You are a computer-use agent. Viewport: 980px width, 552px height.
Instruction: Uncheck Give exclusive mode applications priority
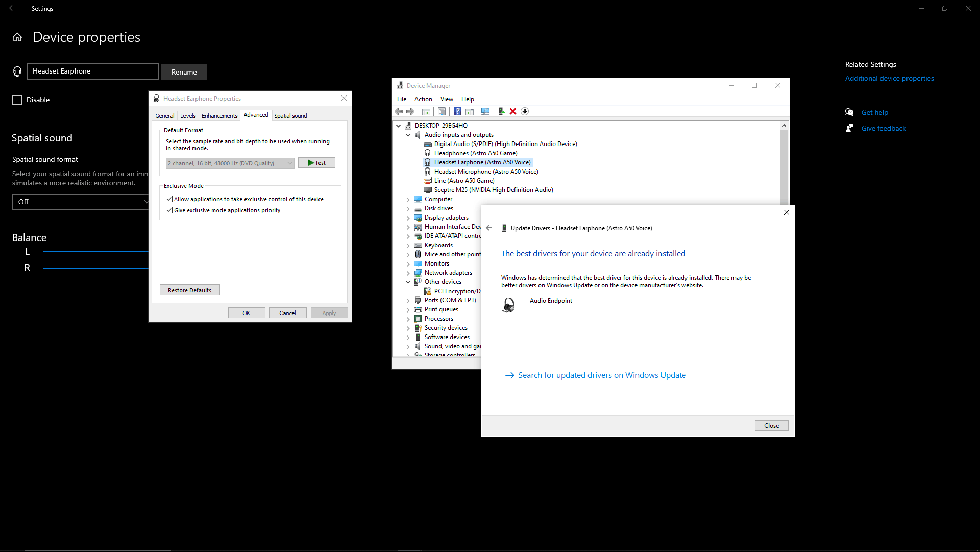[x=169, y=210]
